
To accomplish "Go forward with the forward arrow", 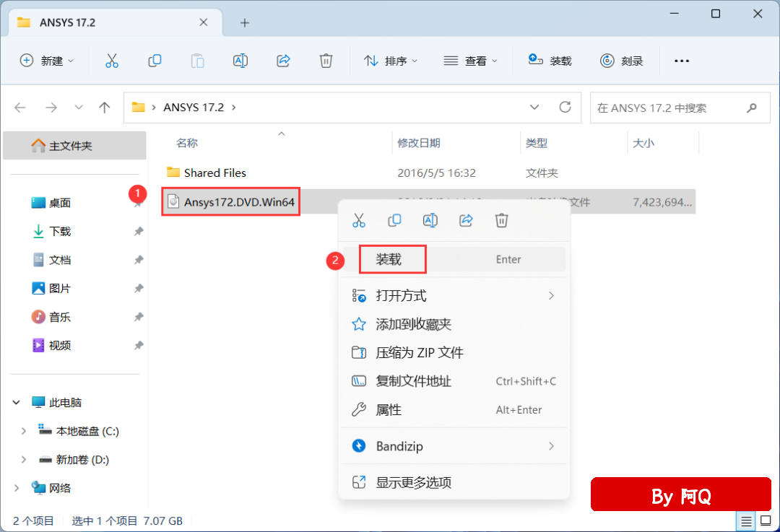I will pos(51,108).
